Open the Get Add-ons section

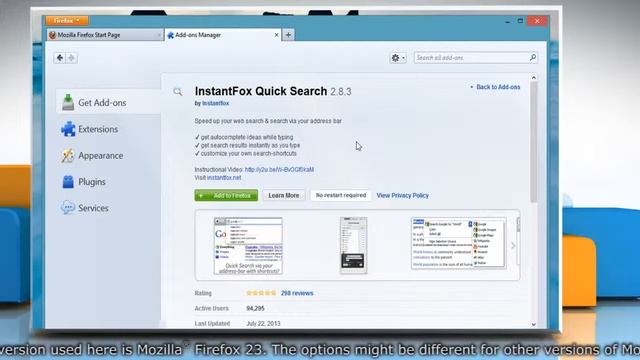109,102
